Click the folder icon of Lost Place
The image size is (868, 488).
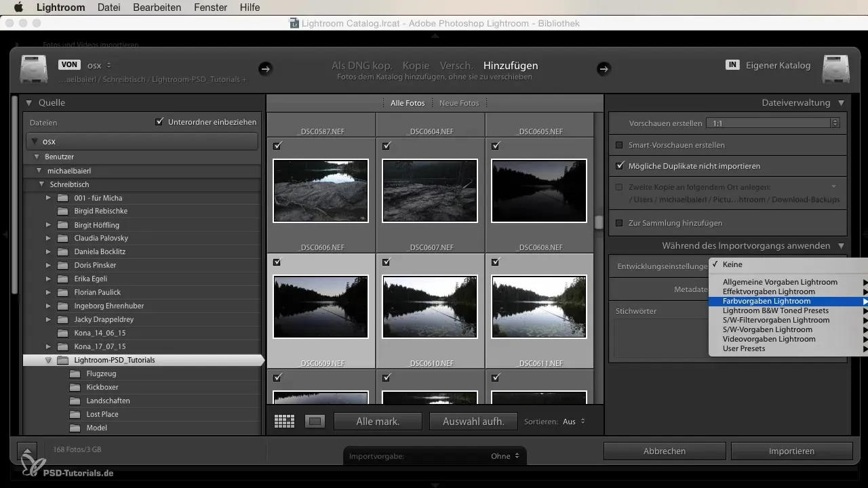coord(74,414)
